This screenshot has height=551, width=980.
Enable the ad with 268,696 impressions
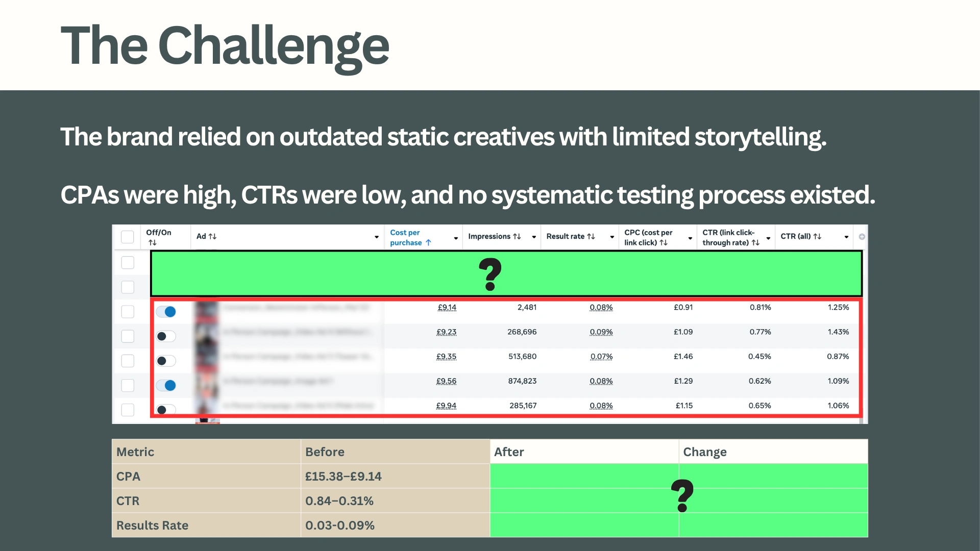click(166, 336)
